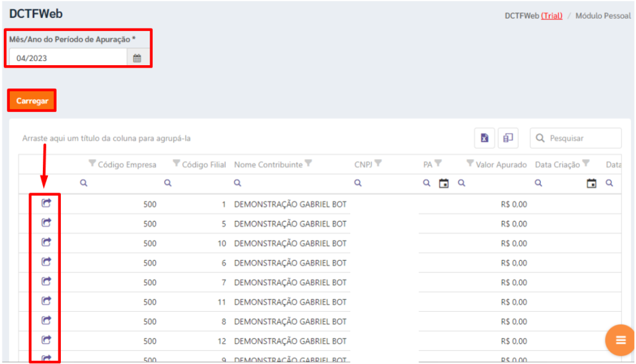Open filter for Código Empresa column
This screenshot has width=636, height=364.
[93, 163]
